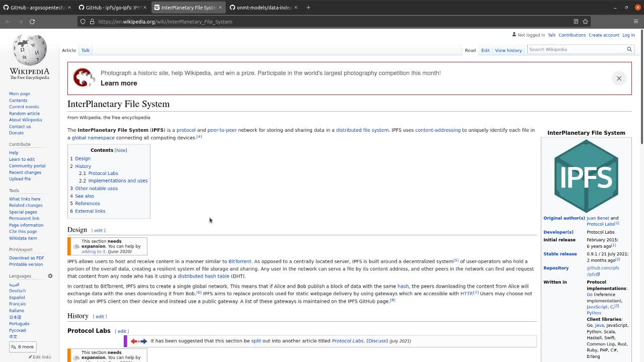Open a new tab with plus icon

[x=308, y=8]
